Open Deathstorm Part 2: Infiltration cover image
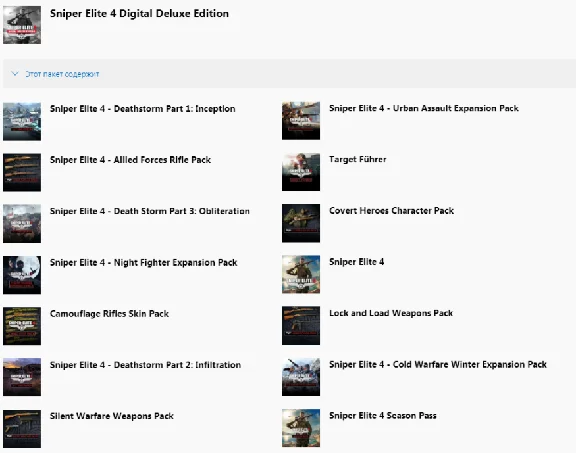 (x=22, y=377)
